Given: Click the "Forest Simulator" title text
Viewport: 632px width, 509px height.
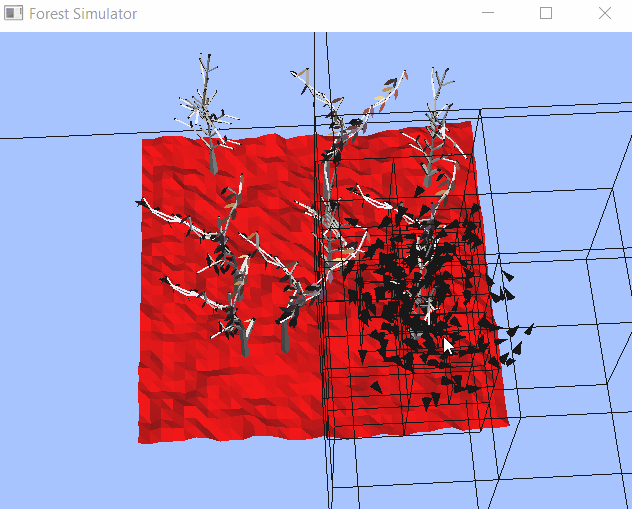Looking at the screenshot, I should pos(83,14).
